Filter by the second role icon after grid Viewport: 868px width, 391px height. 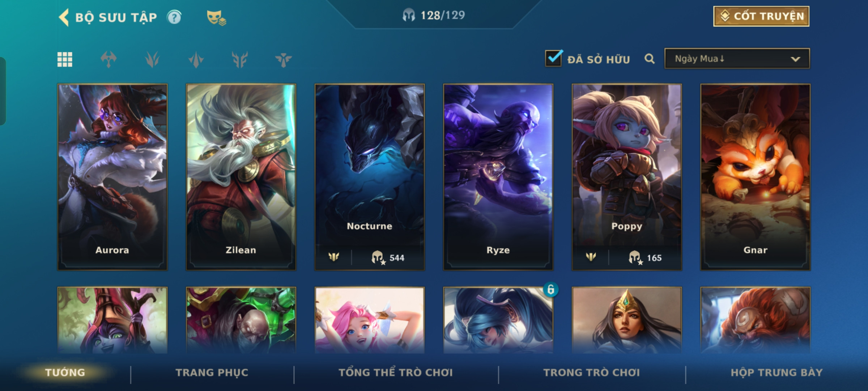(x=152, y=59)
